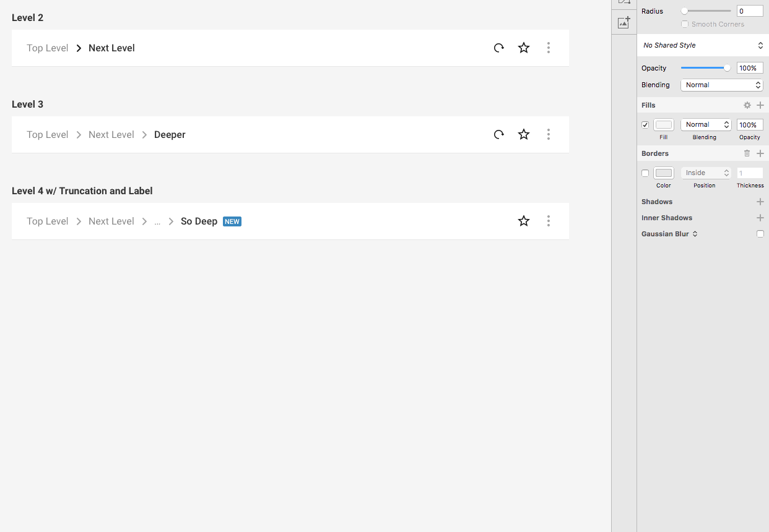Toggle the Gaussian Blur checkbox
The width and height of the screenshot is (769, 532).
click(x=760, y=233)
